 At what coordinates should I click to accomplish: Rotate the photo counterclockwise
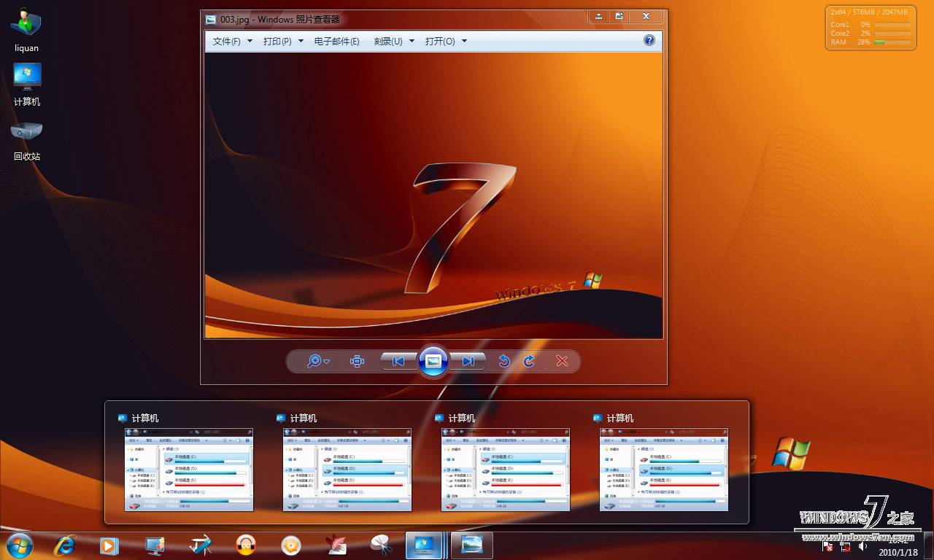(503, 361)
